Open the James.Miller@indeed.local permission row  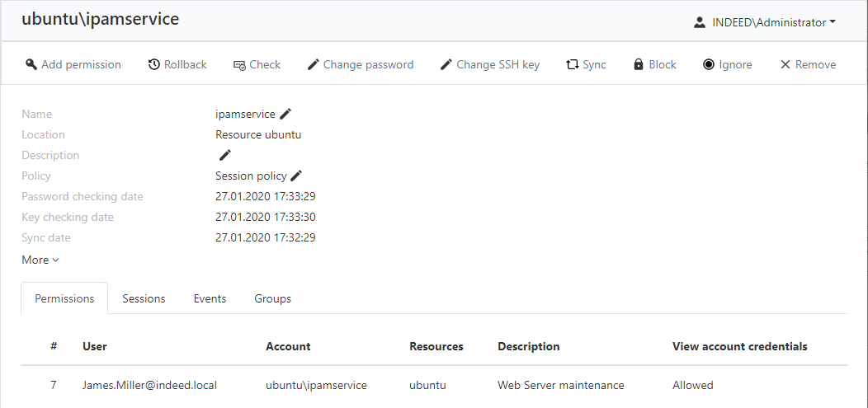(x=434, y=386)
